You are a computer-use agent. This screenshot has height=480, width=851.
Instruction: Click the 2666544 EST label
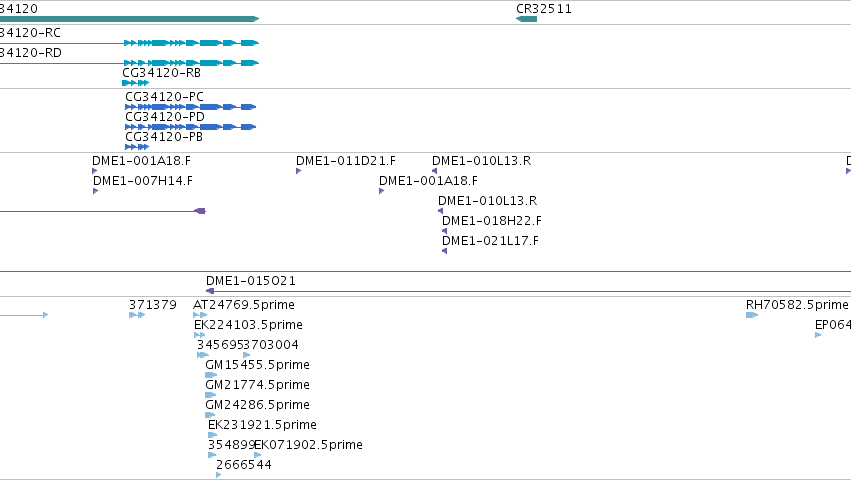(244, 465)
